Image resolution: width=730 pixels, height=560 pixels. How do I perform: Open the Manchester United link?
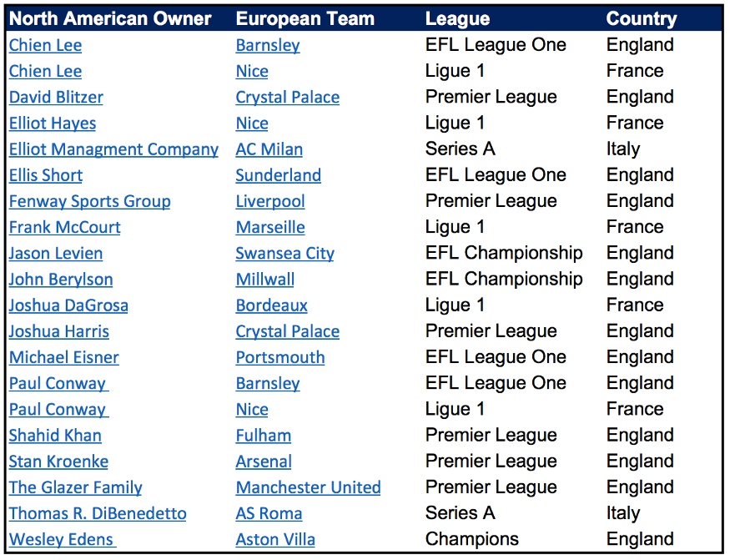point(308,487)
